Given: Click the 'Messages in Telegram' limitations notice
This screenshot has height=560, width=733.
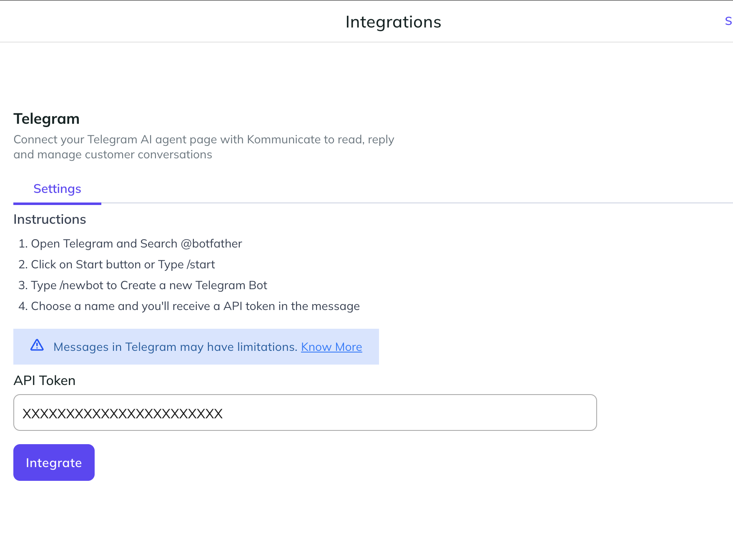Looking at the screenshot, I should click(175, 347).
